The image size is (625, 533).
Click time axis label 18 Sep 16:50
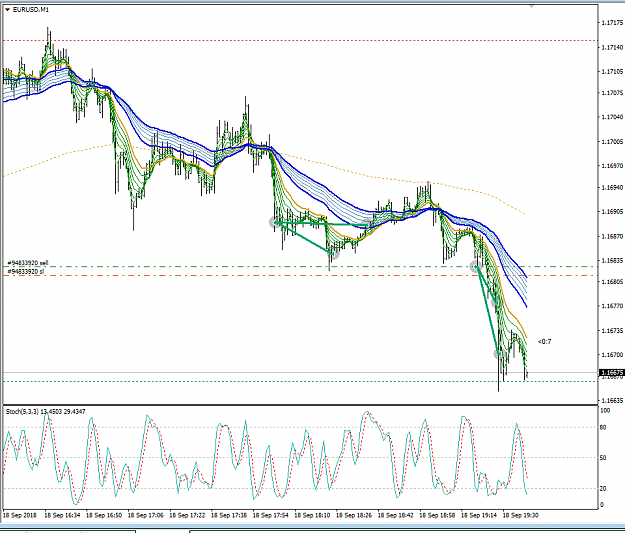pos(104,515)
